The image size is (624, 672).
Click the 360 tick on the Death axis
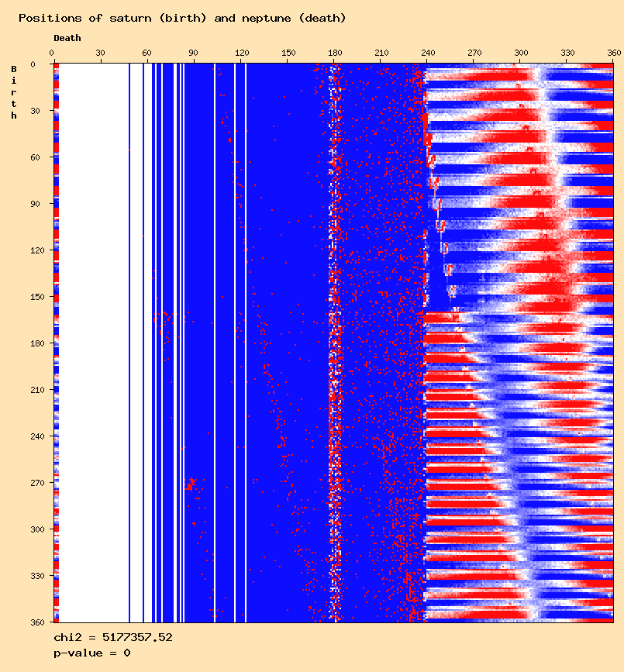tap(614, 53)
